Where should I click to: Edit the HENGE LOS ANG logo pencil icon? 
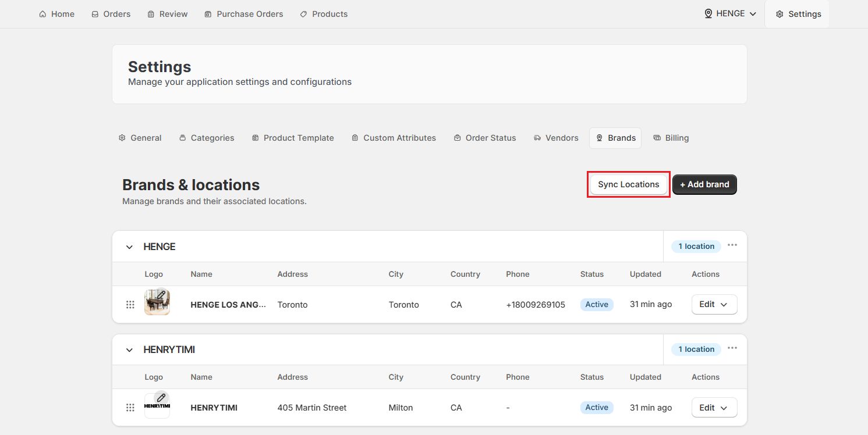[161, 295]
